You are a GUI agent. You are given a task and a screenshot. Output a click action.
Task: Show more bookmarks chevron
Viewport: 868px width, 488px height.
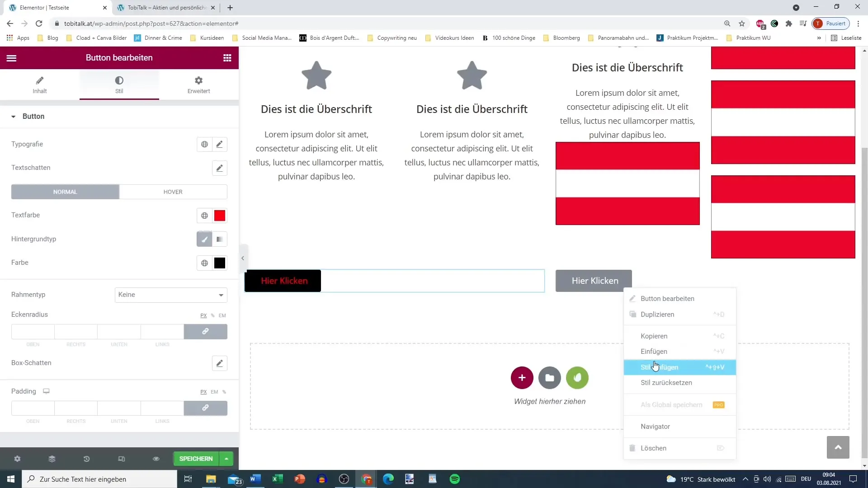tap(819, 38)
